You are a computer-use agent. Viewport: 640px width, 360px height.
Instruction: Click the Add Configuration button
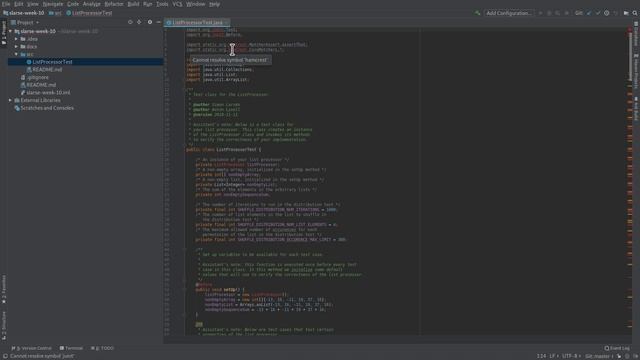click(509, 13)
